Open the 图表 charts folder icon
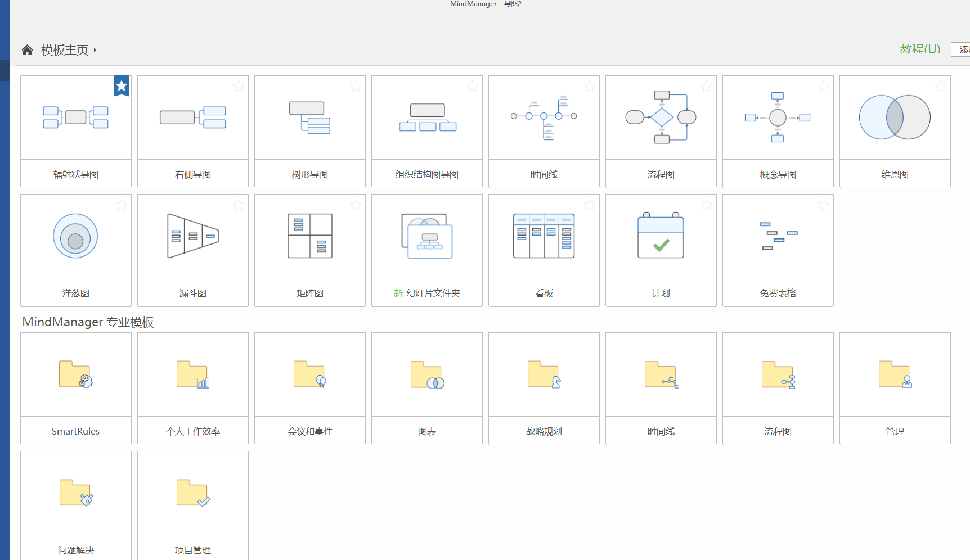Image resolution: width=970 pixels, height=560 pixels. 428,375
